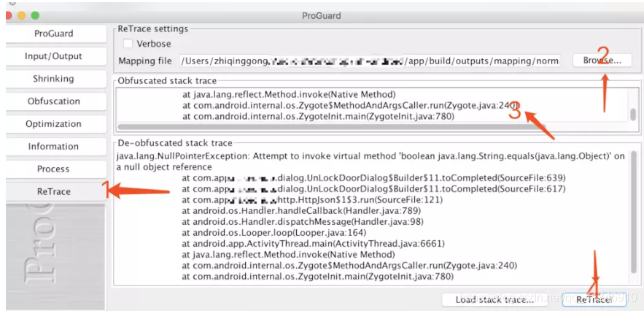Click the 'toCompleted(SourceFile:639)' line
This screenshot has width=644, height=311.
(373, 178)
